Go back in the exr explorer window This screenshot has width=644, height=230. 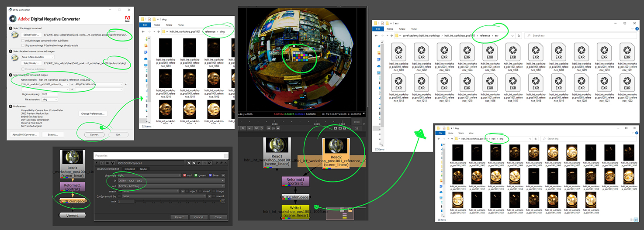tap(376, 35)
